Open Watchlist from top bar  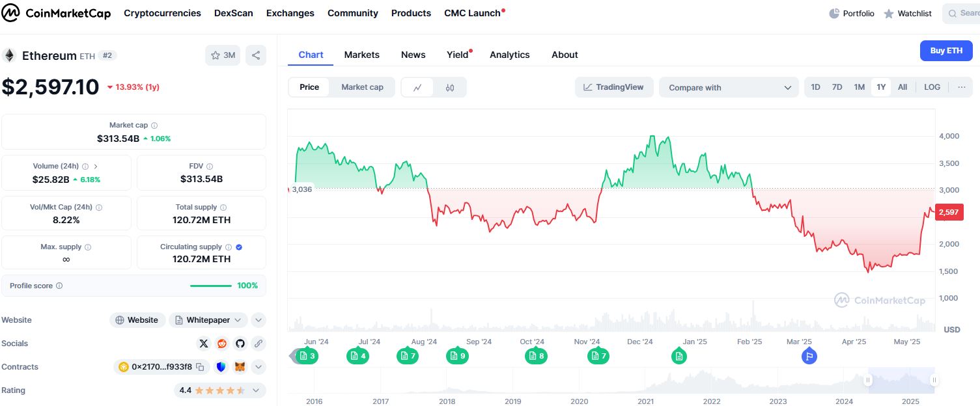pos(908,14)
